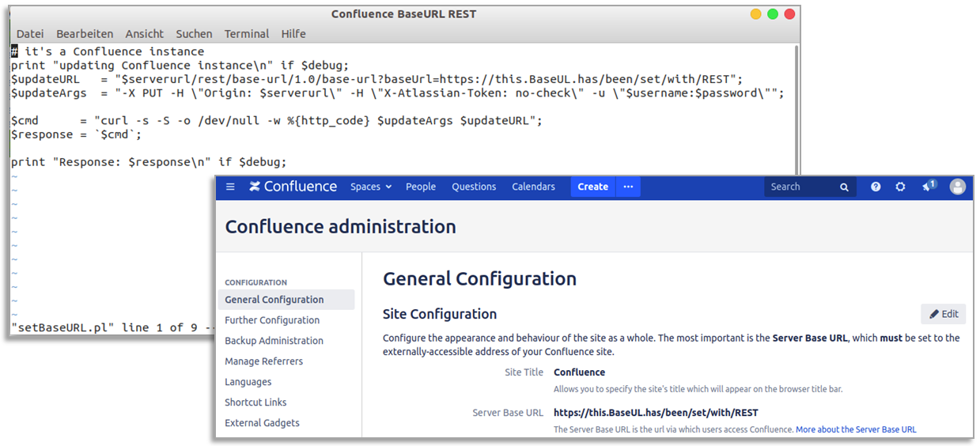The width and height of the screenshot is (980, 446).
Task: Open Languages in sidebar
Action: click(x=248, y=382)
